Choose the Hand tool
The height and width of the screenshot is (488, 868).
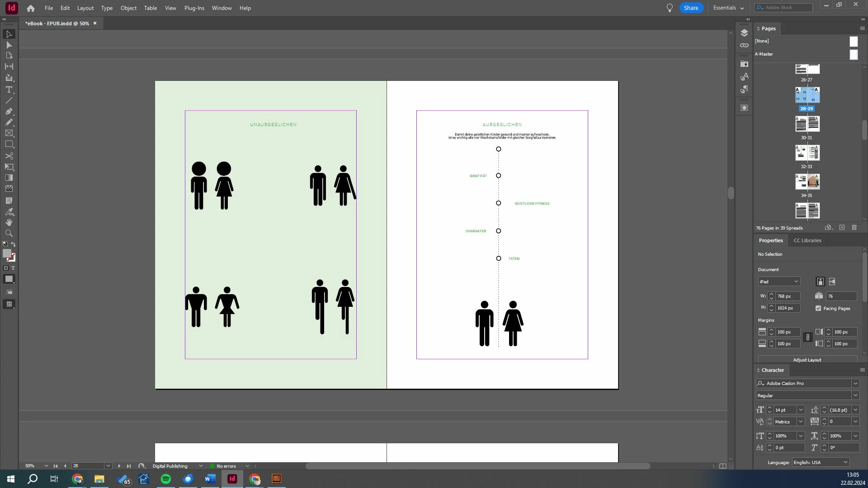pos(9,222)
